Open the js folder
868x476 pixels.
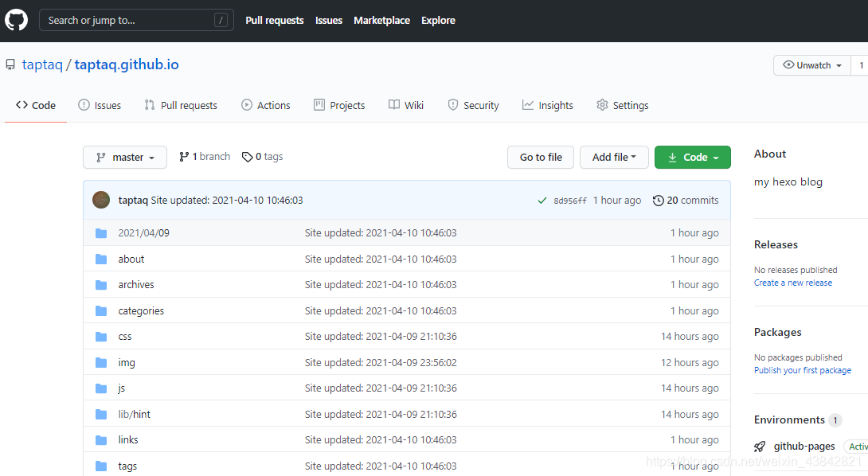tap(122, 388)
